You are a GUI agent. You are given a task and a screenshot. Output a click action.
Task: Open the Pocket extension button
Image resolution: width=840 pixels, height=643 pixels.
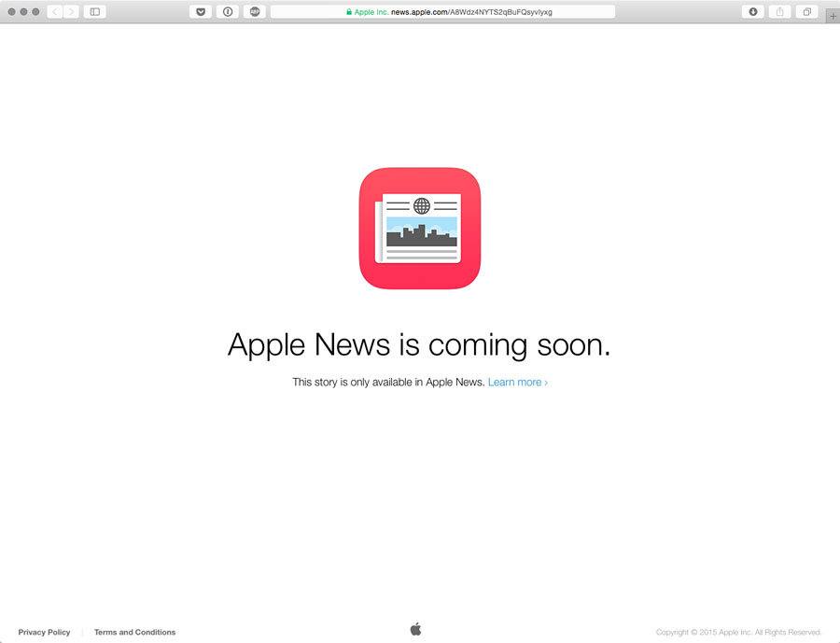pyautogui.click(x=201, y=12)
